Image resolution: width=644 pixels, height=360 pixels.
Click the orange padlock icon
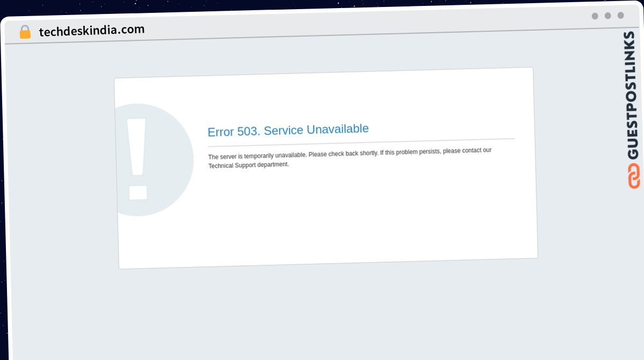click(x=25, y=32)
